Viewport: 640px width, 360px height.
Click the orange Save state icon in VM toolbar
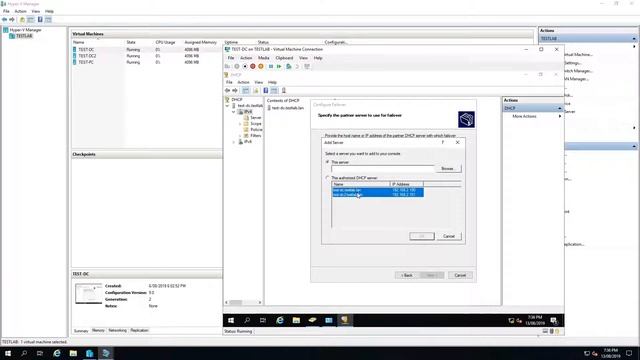(261, 67)
